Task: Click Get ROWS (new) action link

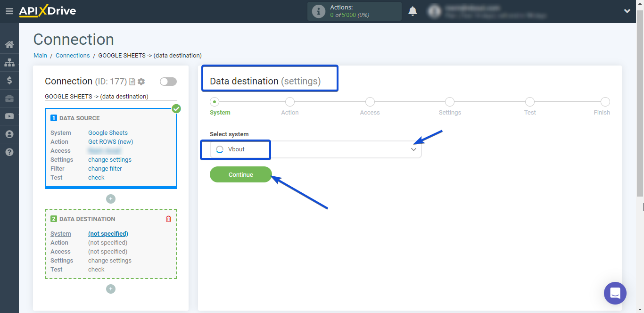Action: coord(111,142)
